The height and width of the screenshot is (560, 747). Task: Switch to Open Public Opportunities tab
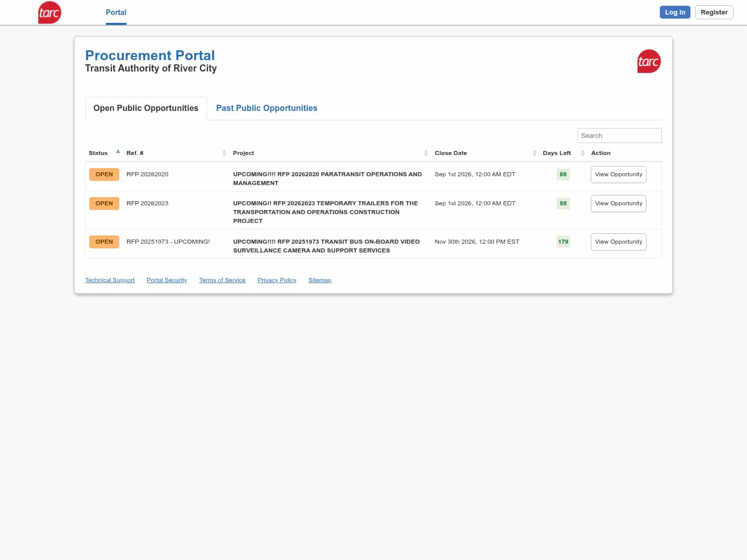[146, 108]
